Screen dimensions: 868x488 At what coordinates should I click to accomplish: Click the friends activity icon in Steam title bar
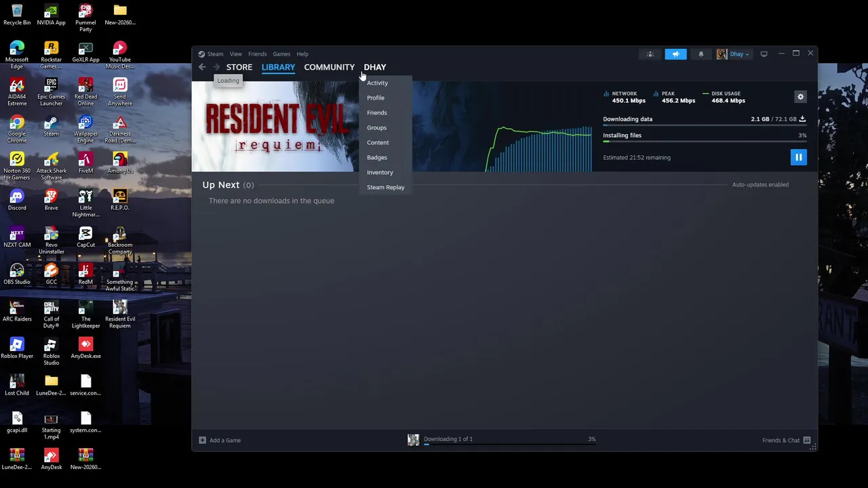click(650, 54)
